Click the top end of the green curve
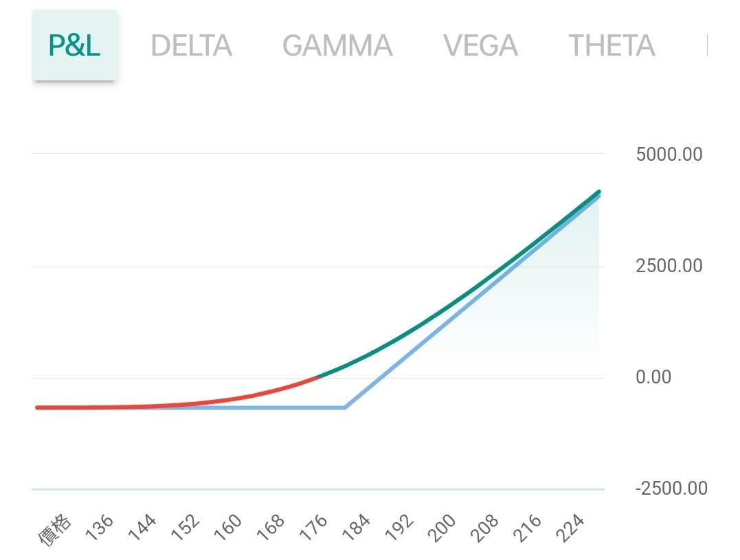The width and height of the screenshot is (740, 560). pos(599,192)
